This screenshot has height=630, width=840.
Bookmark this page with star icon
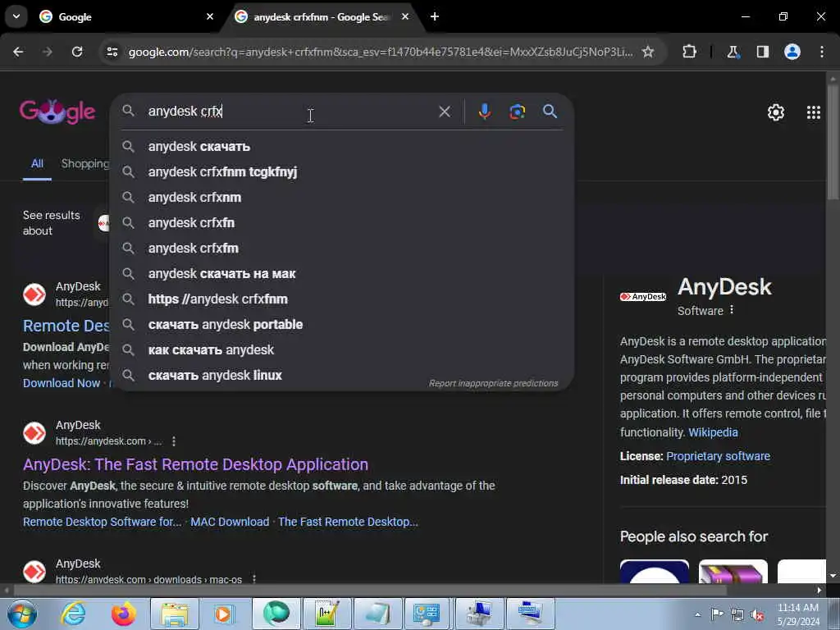pos(648,52)
